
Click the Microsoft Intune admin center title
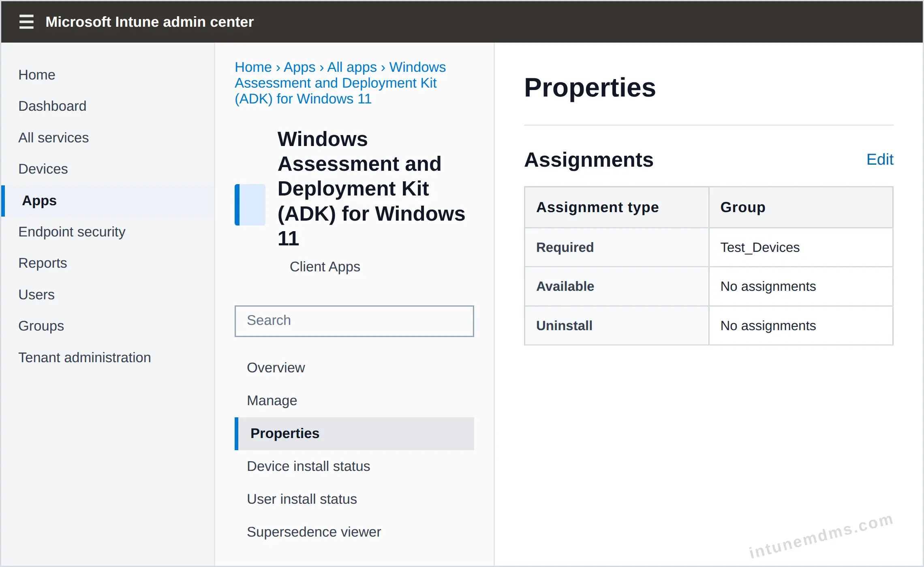[x=150, y=21]
